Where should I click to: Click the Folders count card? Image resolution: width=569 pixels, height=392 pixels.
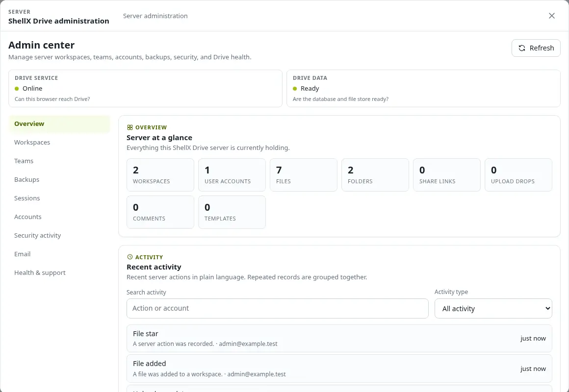click(375, 175)
